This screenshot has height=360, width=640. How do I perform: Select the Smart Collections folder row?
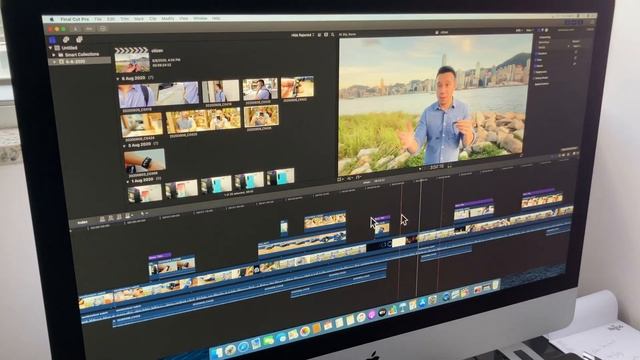click(x=80, y=54)
